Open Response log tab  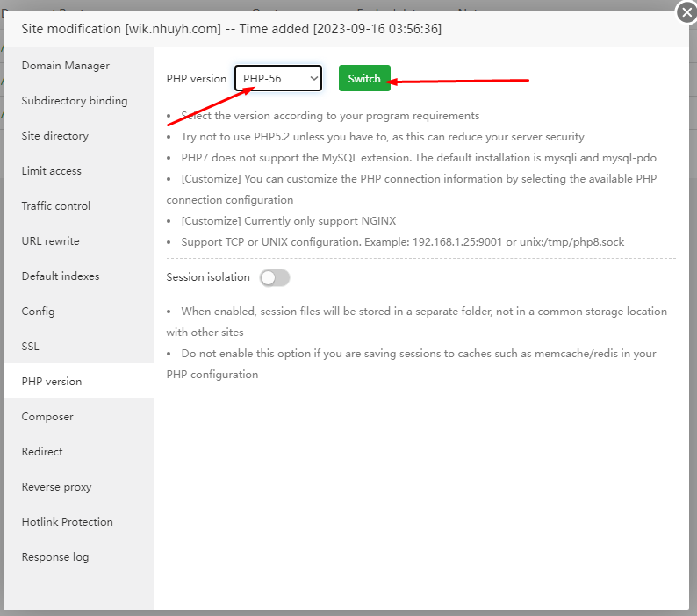(79, 557)
